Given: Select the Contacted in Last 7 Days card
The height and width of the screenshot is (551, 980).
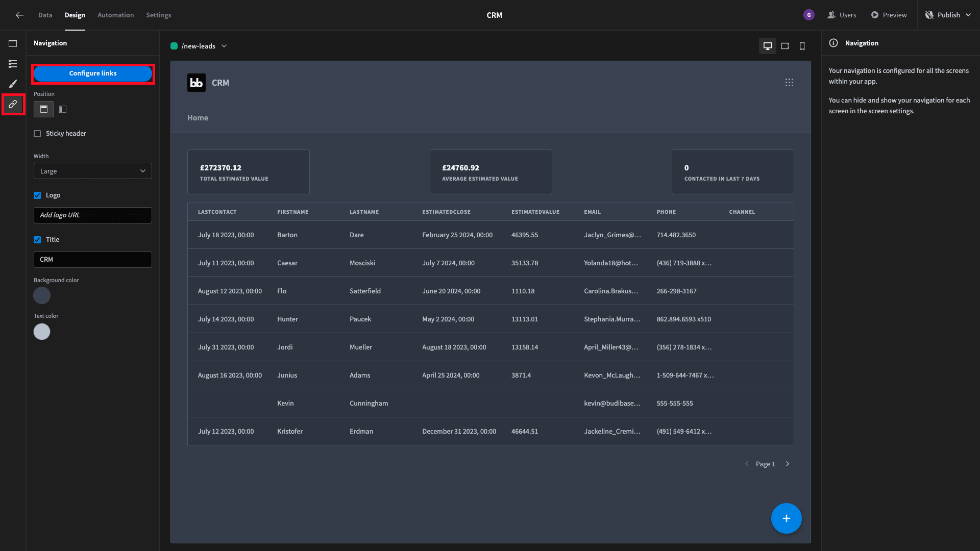Looking at the screenshot, I should point(732,172).
